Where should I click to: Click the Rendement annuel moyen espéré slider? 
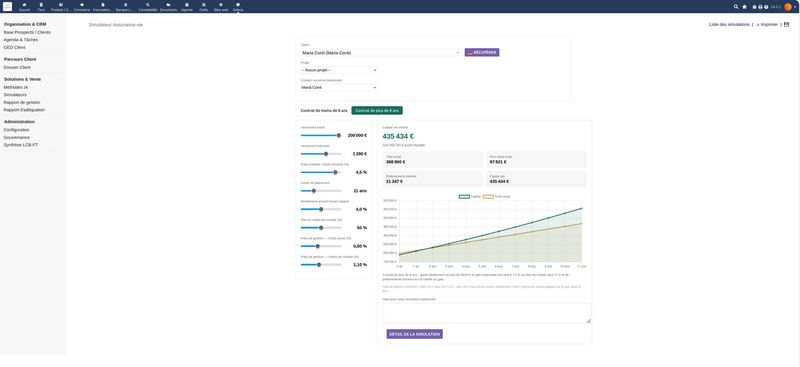321,209
